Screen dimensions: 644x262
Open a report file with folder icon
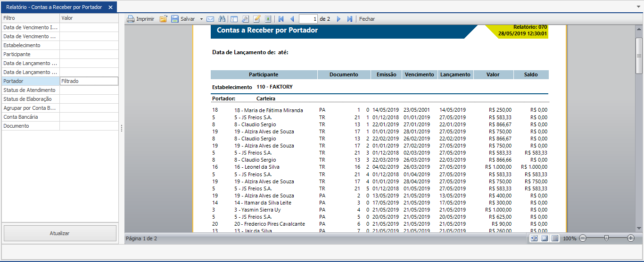(x=164, y=19)
